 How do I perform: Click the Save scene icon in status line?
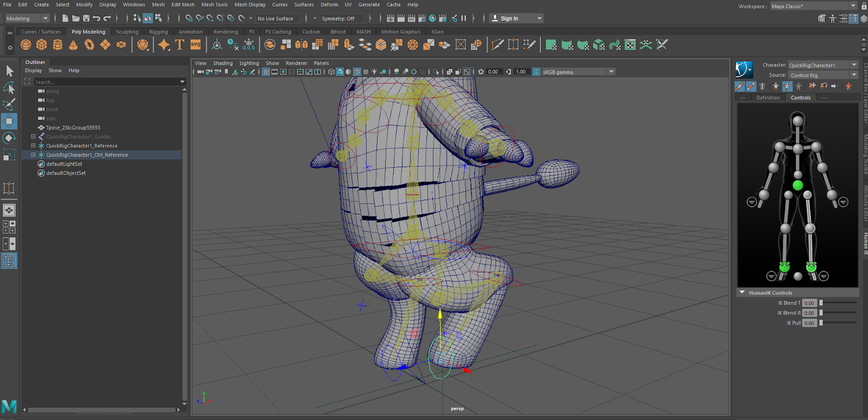point(86,18)
